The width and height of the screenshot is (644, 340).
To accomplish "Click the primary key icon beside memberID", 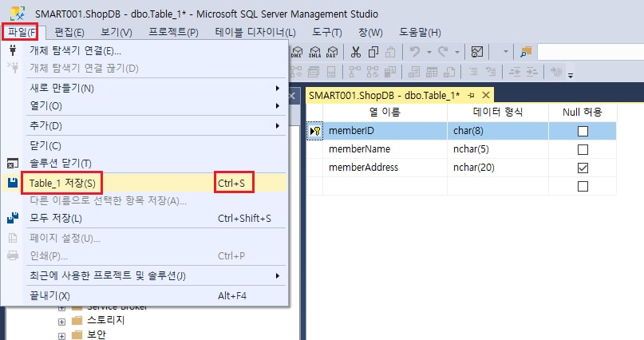I will pos(315,131).
